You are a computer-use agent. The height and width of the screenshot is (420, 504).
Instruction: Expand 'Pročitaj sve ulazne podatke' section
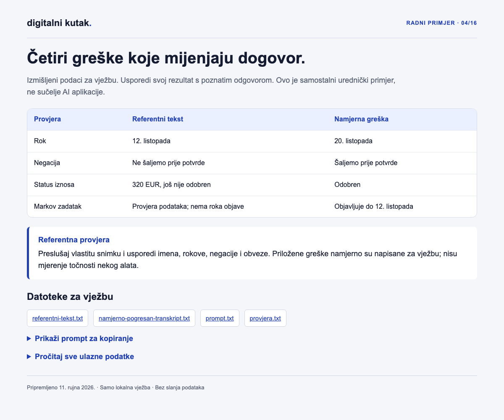click(80, 357)
